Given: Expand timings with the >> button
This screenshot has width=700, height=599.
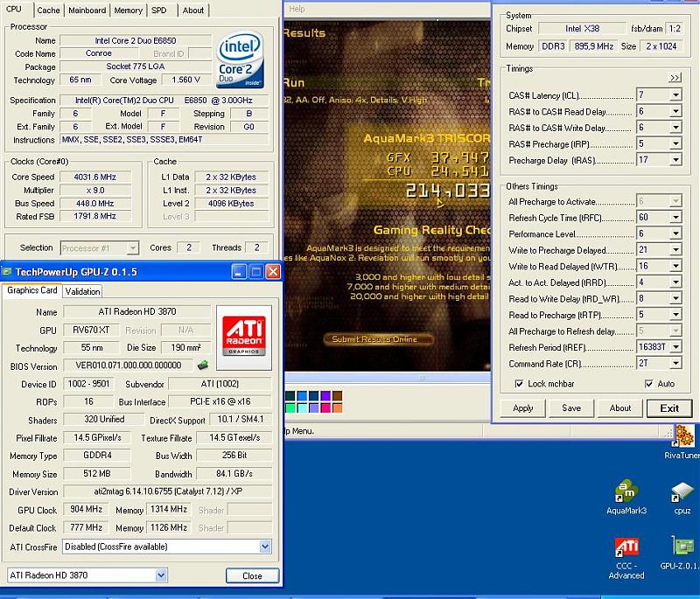Looking at the screenshot, I should 675,78.
